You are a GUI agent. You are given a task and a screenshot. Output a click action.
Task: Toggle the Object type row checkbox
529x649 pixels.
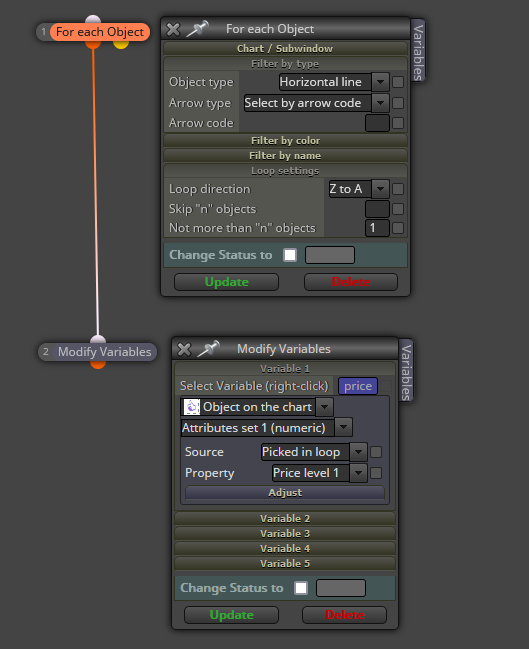coord(398,82)
